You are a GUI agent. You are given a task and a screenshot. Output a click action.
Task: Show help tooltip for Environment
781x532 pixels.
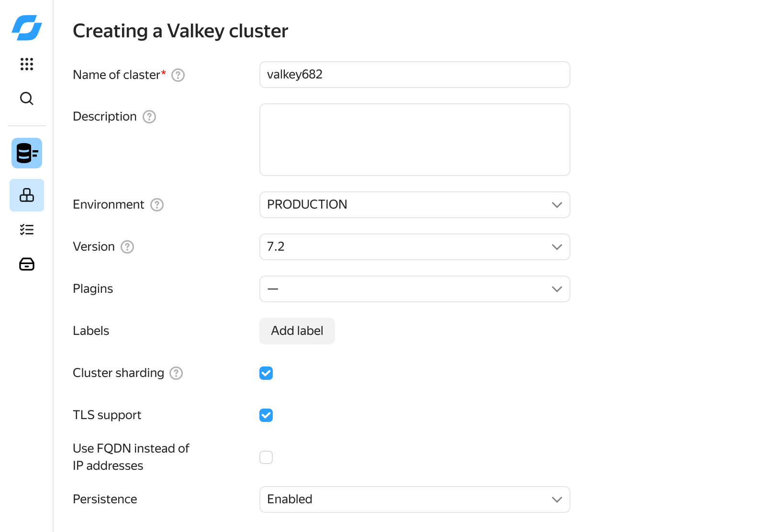(157, 205)
